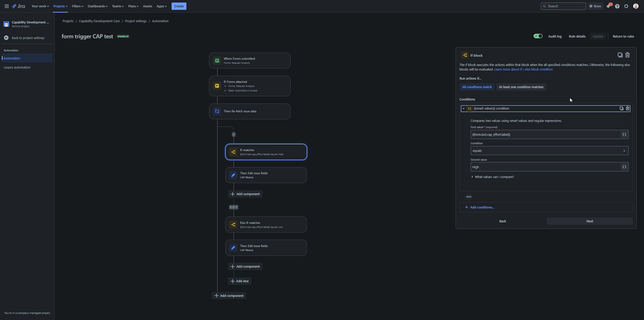Open the Plans menu
This screenshot has width=644, height=320.
[x=133, y=6]
